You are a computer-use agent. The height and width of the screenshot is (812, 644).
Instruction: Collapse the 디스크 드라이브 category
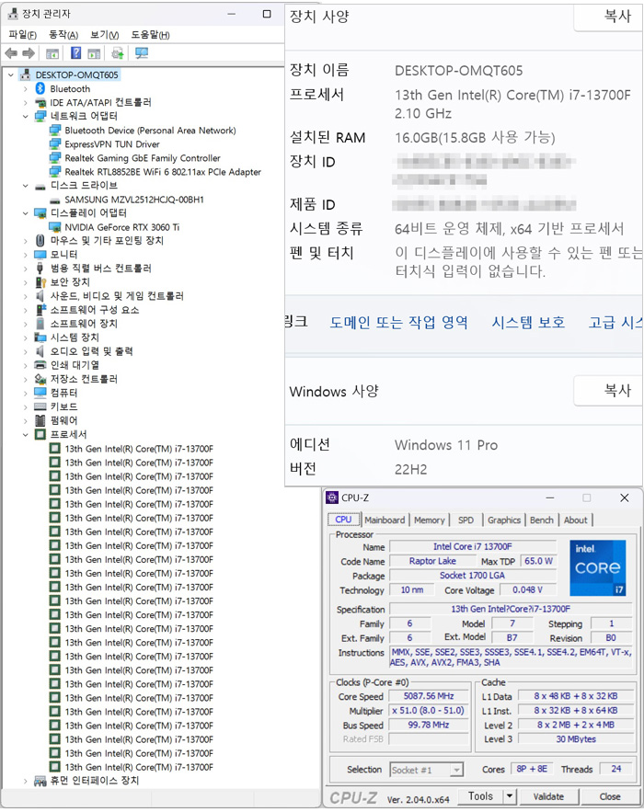click(26, 186)
